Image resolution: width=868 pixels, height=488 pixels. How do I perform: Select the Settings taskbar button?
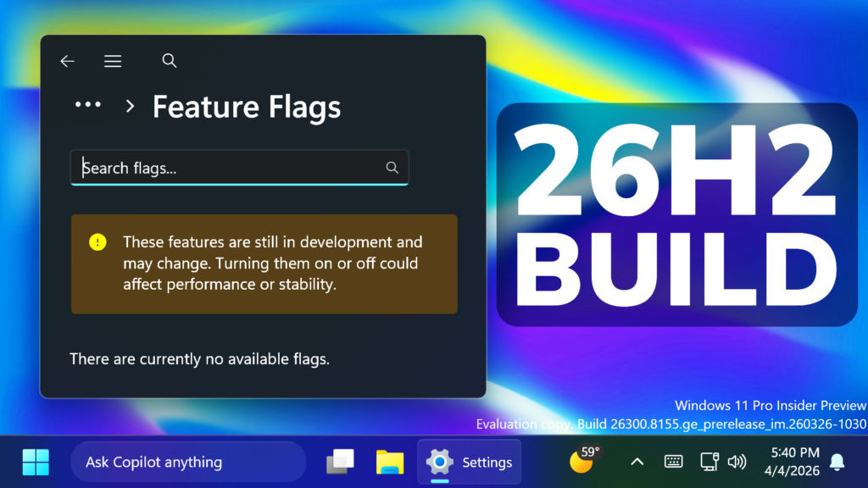pos(470,462)
